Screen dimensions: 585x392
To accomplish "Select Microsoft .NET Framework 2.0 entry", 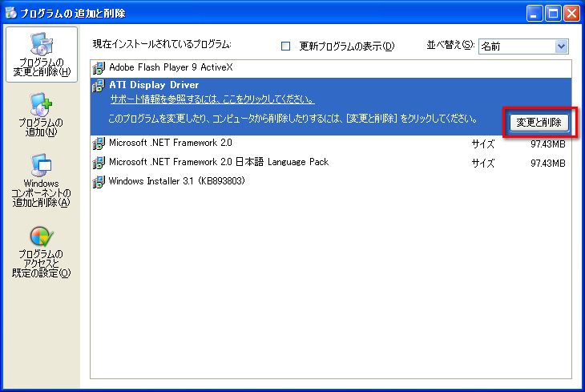I will (x=331, y=143).
